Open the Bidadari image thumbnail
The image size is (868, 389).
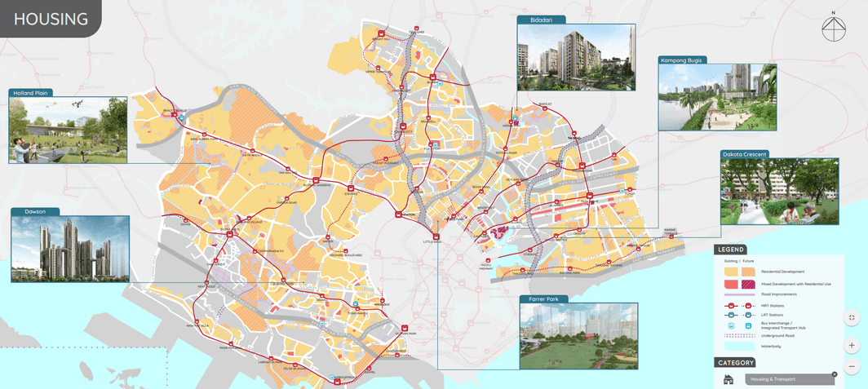[576, 57]
